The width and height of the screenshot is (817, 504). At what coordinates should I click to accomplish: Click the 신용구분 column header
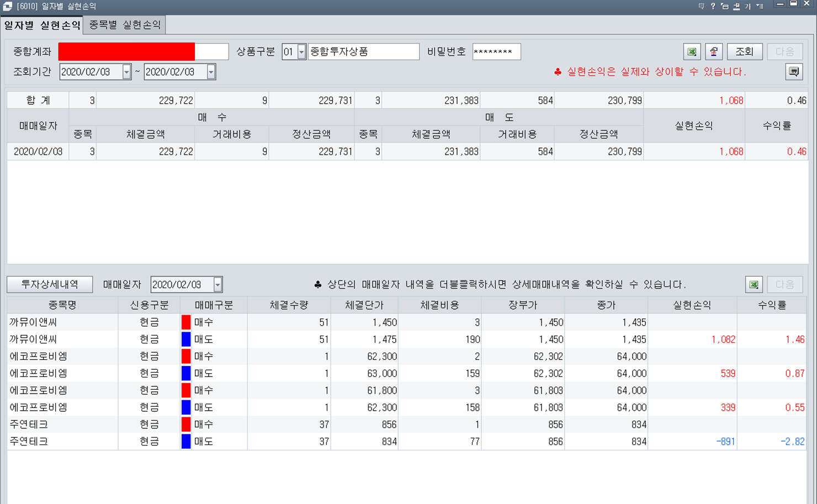[x=149, y=305]
